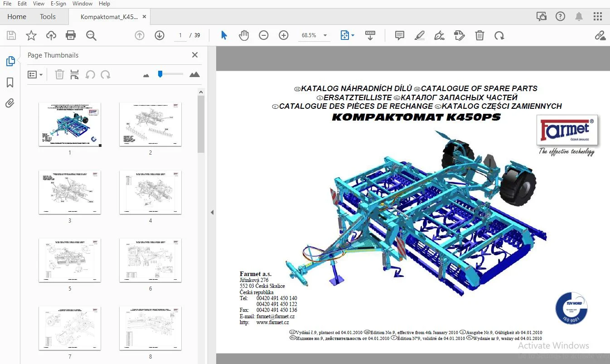Viewport: 610px width, 364px height.
Task: Print the document with the printer icon
Action: (x=71, y=35)
